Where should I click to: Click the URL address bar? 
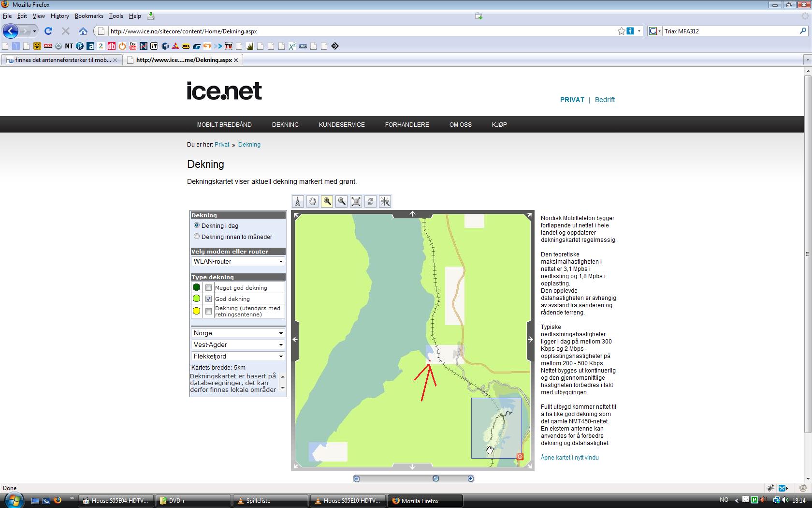(362, 31)
